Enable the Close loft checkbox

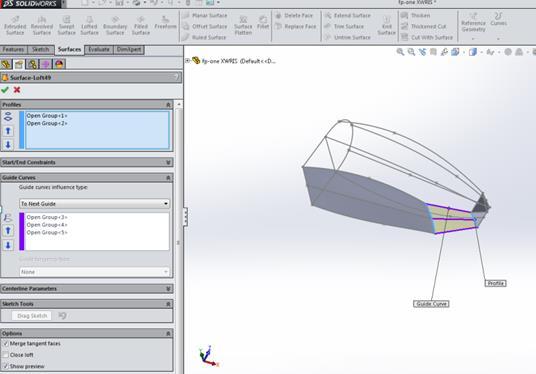pyautogui.click(x=5, y=355)
